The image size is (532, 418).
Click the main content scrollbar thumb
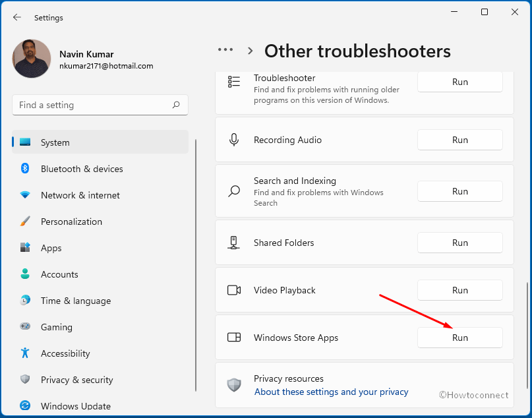pyautogui.click(x=527, y=336)
